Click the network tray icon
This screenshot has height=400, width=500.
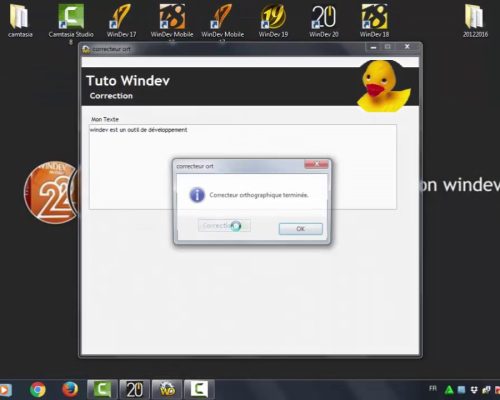click(x=486, y=389)
